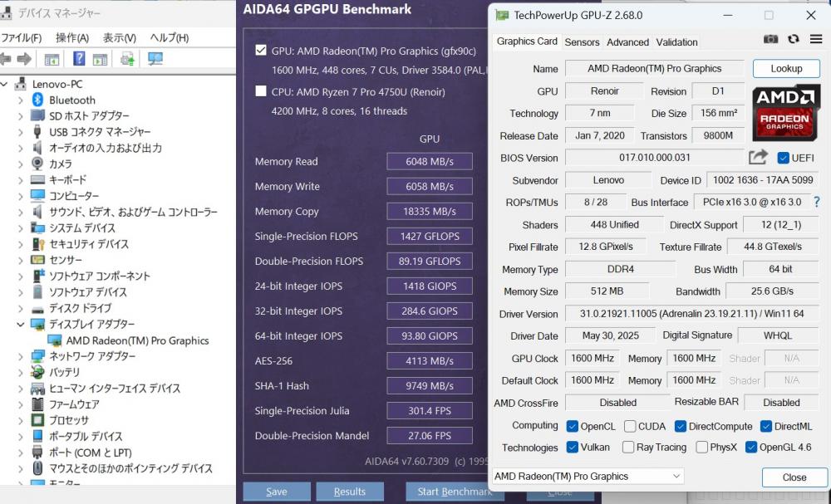Toggle the CUDA checkbox

[x=630, y=426]
